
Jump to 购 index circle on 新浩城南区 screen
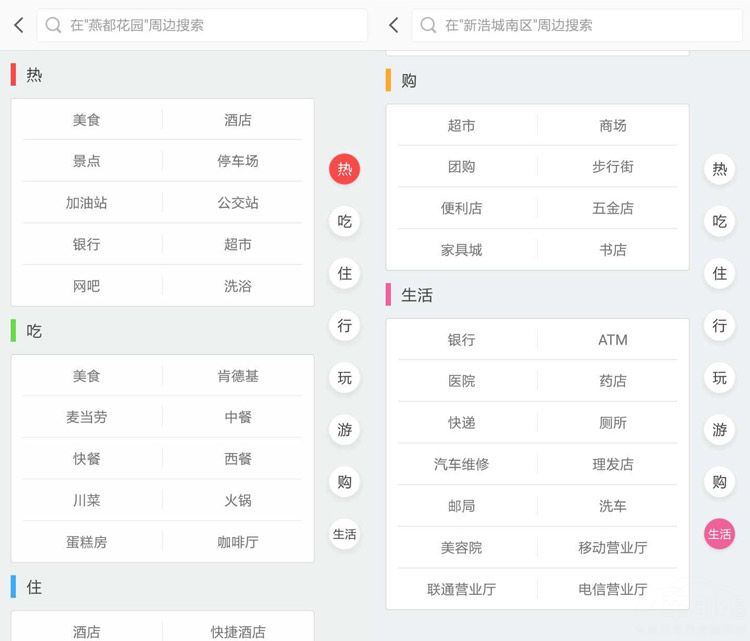[x=719, y=482]
